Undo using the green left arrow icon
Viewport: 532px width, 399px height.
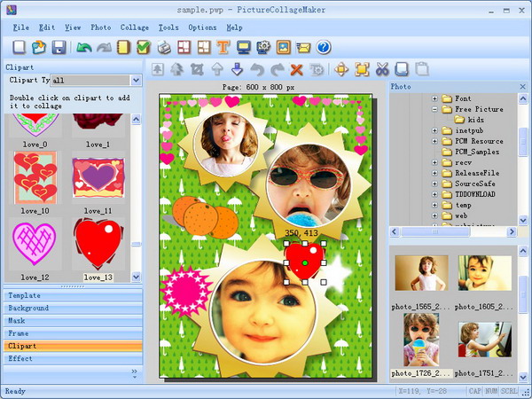coord(84,47)
